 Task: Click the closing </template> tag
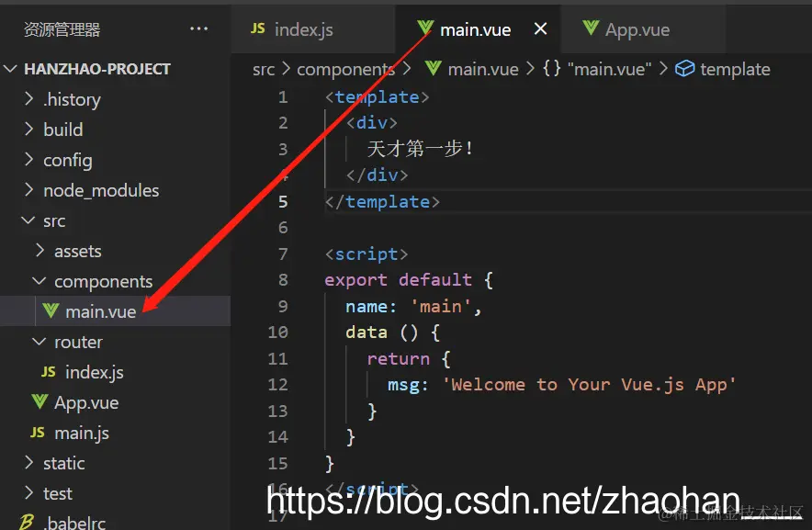pos(382,201)
